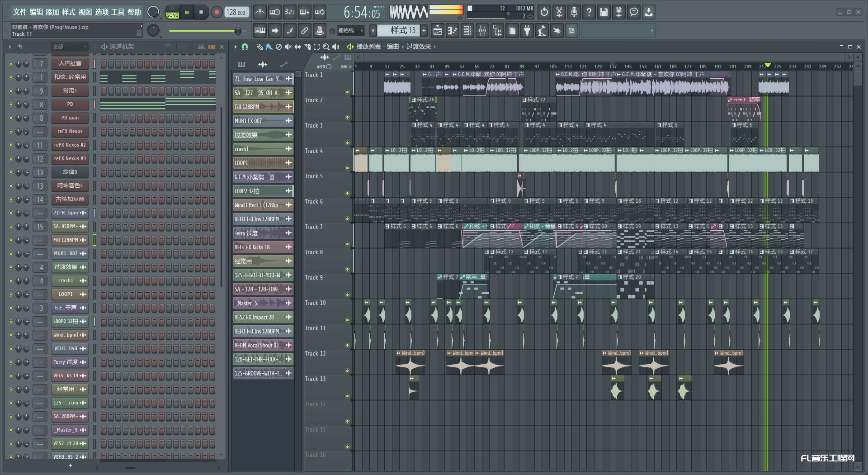The image size is (868, 475).
Task: Toggle the overdub blend recording icon
Action: [x=305, y=12]
